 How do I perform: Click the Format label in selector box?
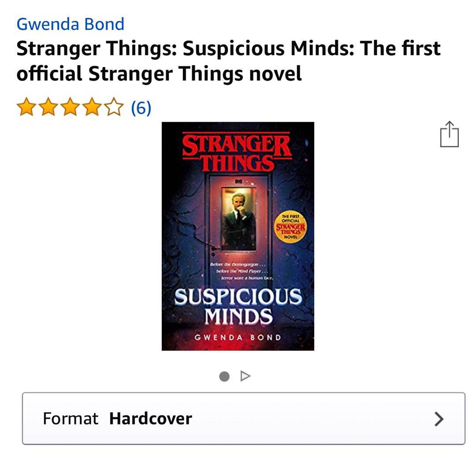point(71,419)
